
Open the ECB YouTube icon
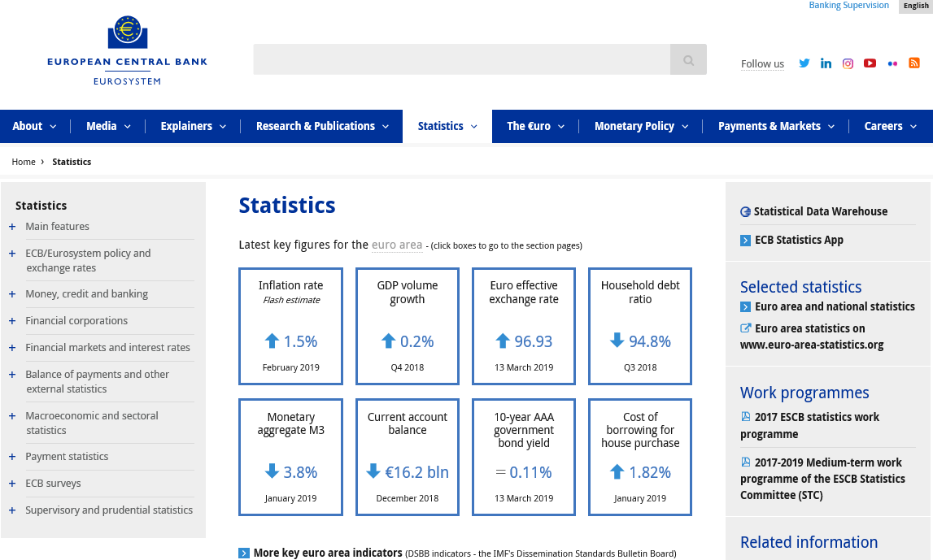870,63
